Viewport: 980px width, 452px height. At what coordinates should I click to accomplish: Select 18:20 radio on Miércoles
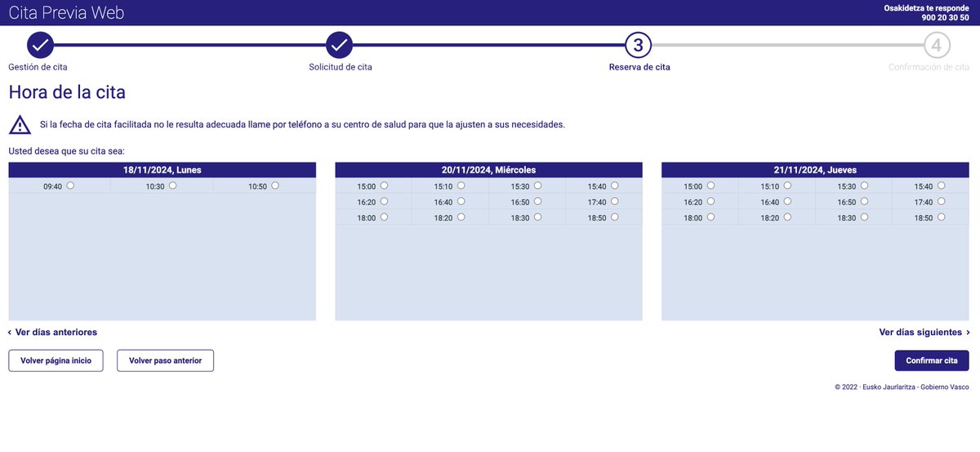pyautogui.click(x=461, y=217)
